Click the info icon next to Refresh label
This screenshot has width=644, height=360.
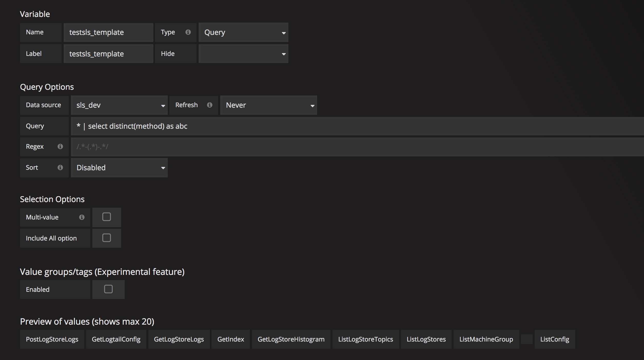pyautogui.click(x=210, y=105)
